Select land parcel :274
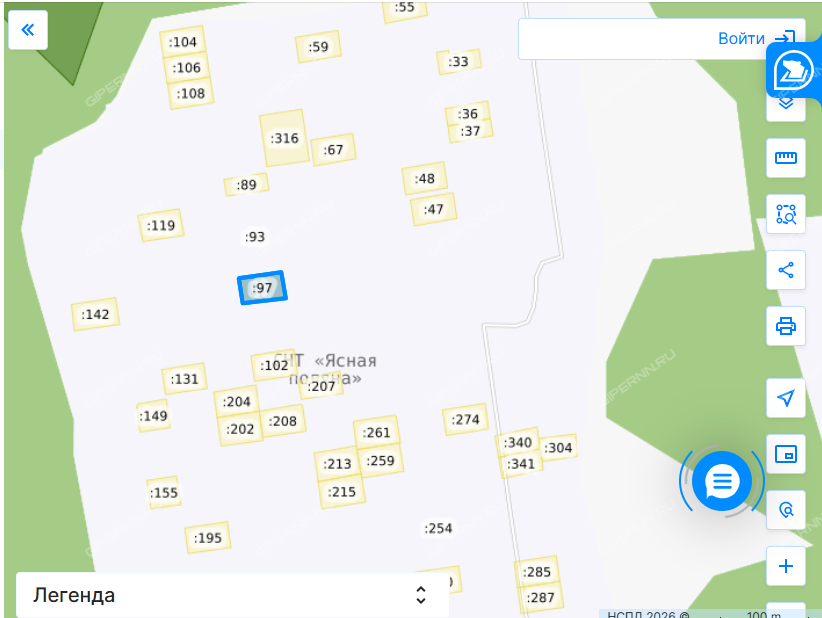 [466, 419]
